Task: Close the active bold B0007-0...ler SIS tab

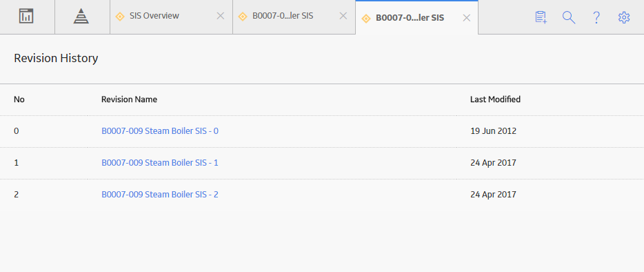Action: click(466, 18)
